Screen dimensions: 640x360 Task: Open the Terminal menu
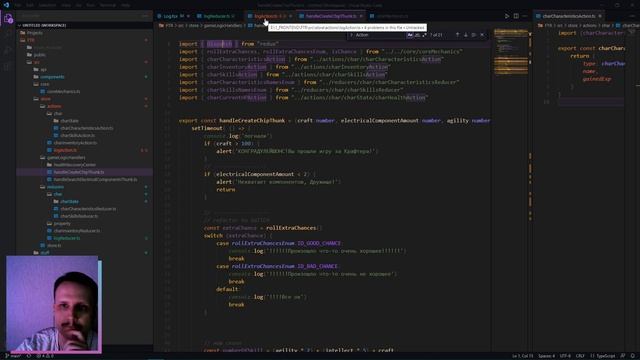click(108, 5)
